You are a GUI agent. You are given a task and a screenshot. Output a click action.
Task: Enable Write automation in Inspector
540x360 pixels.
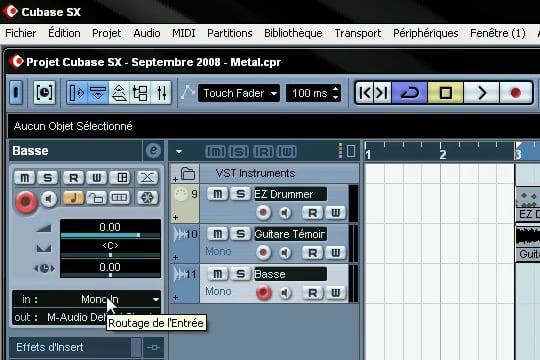pyautogui.click(x=96, y=178)
